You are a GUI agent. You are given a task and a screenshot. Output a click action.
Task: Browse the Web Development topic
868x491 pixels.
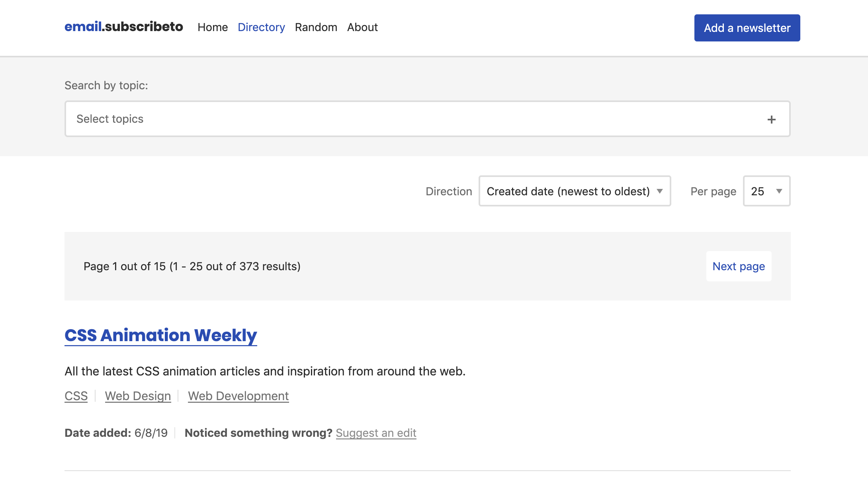coord(238,396)
